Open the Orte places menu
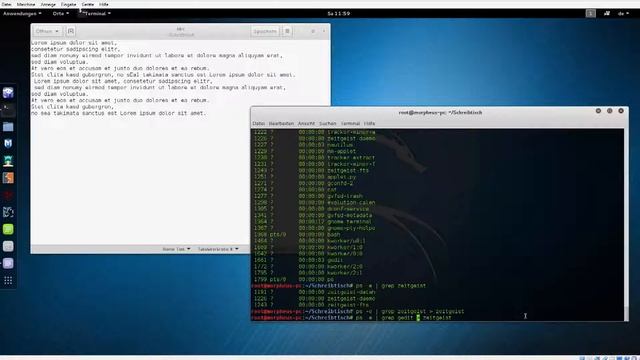The height and width of the screenshot is (360, 640). pyautogui.click(x=60, y=13)
